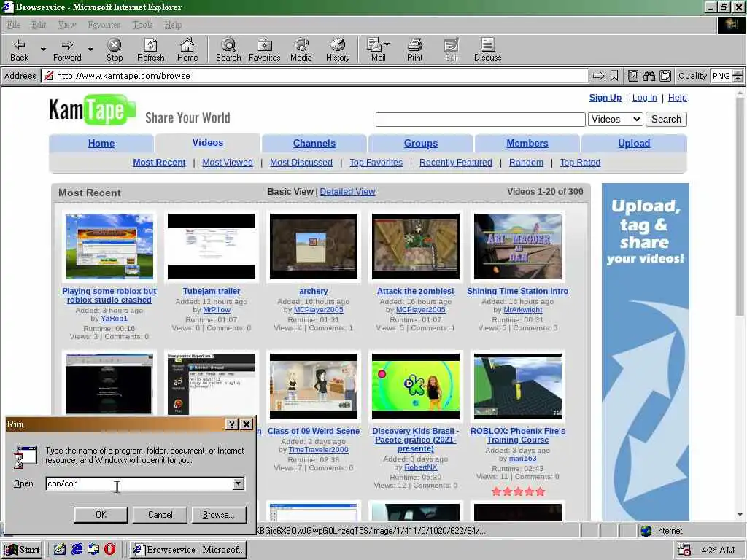Click the binoculars find icon
The width and height of the screenshot is (747, 560).
[649, 76]
